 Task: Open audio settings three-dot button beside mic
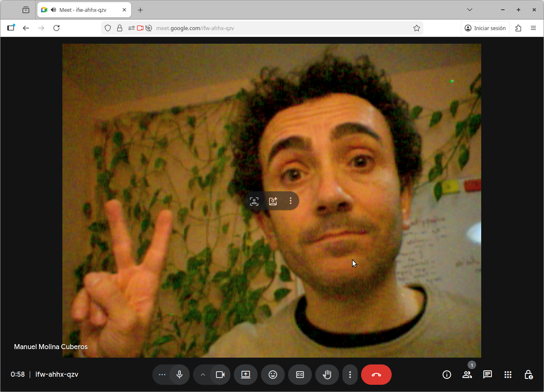point(162,375)
